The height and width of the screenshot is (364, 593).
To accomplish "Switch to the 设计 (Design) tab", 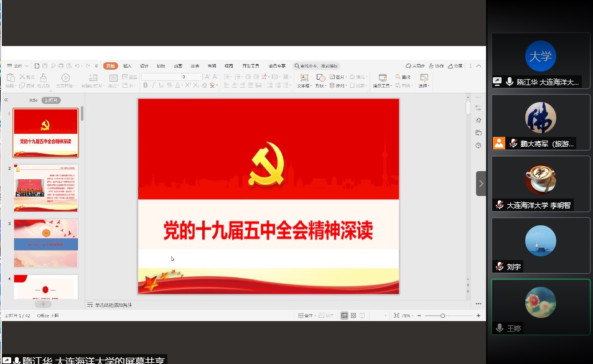I will (x=144, y=65).
